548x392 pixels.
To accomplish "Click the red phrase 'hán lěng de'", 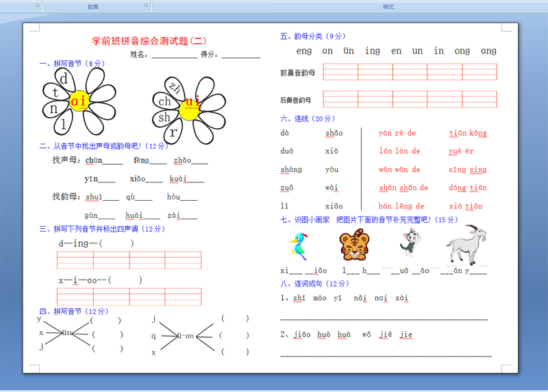I will click(401, 206).
